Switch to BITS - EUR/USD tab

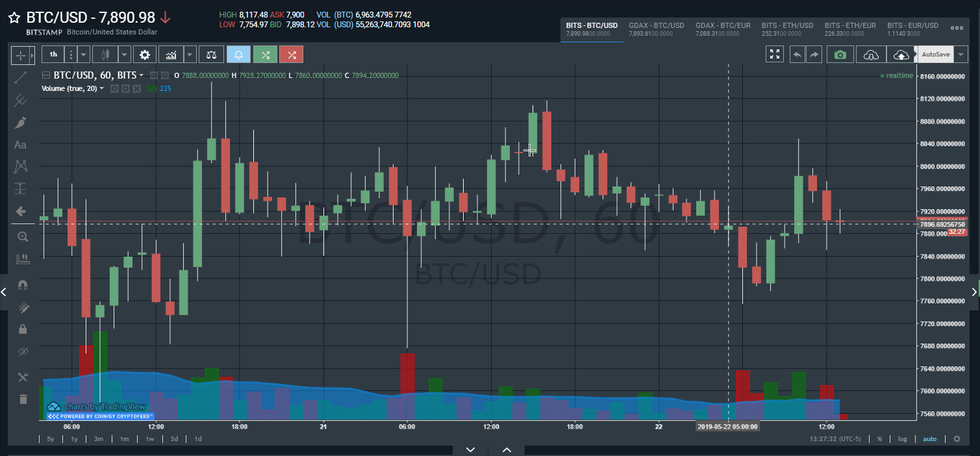[913, 29]
